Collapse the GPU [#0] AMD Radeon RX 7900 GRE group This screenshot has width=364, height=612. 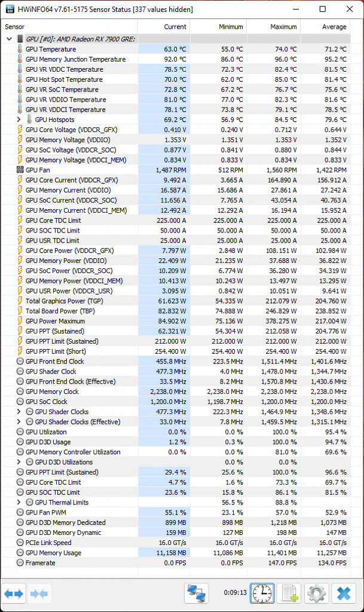pos(10,39)
